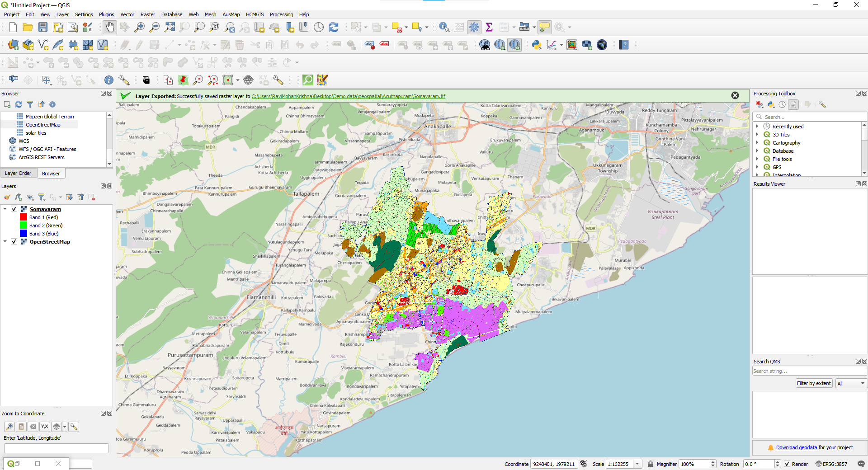Screen dimensions: 868x470
Task: Expand the Cartography toolbox group
Action: click(x=757, y=143)
